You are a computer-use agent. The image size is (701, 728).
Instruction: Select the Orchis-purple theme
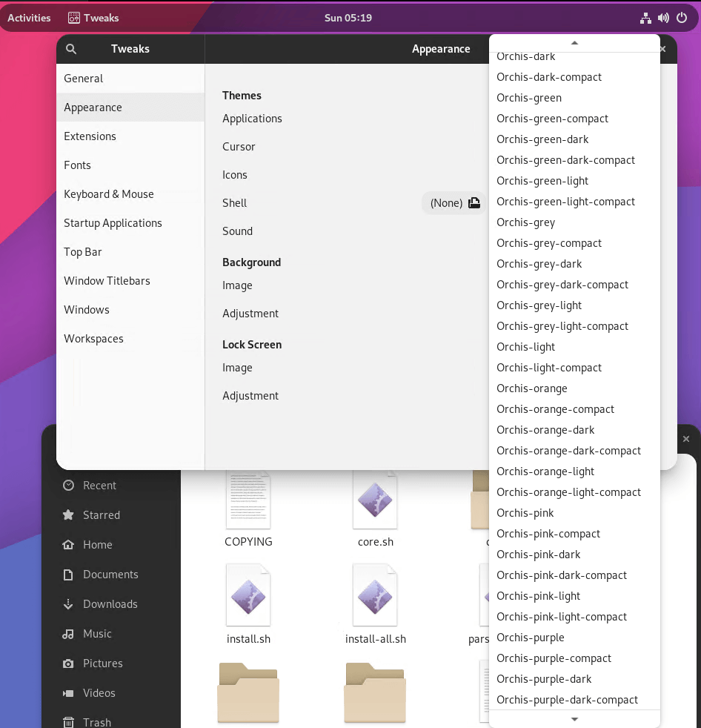click(531, 637)
